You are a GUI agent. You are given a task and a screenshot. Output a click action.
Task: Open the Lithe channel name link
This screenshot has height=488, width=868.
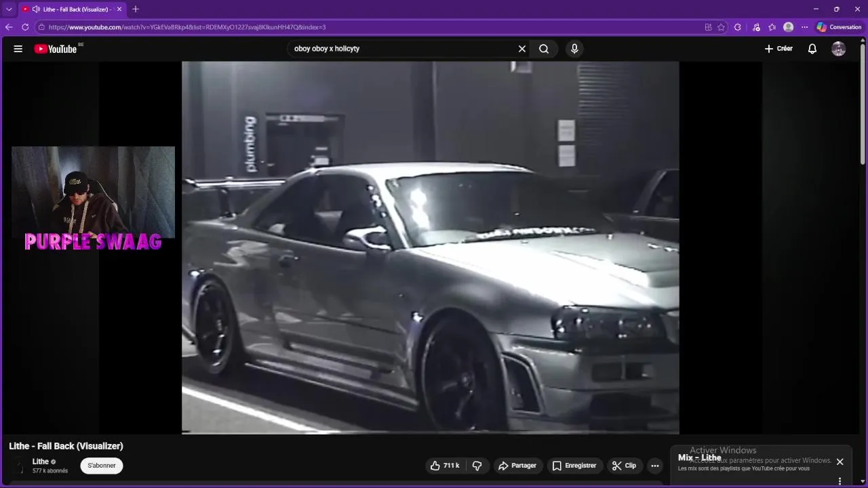coord(41,462)
